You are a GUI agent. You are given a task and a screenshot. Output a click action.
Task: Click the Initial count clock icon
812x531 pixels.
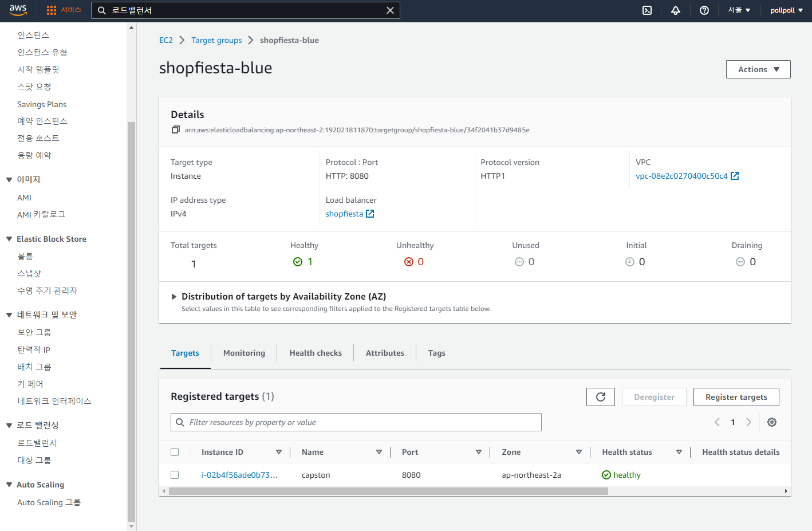coord(630,262)
